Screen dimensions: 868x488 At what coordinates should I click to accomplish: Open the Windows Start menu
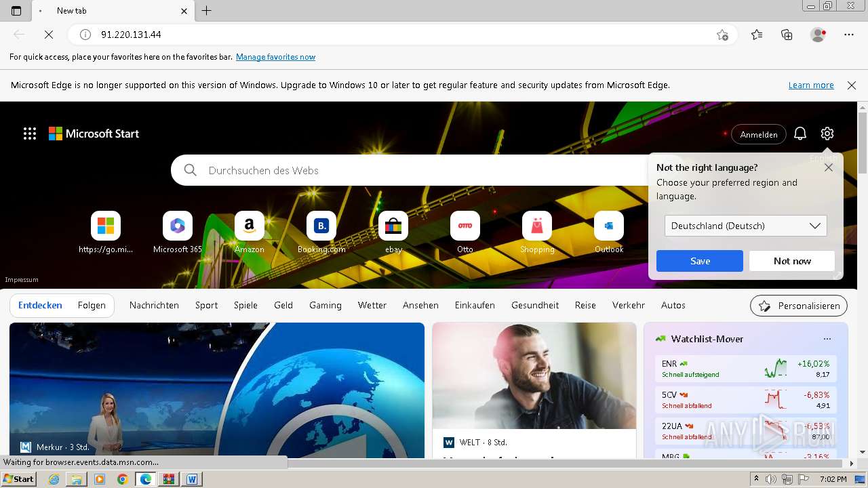pos(19,479)
